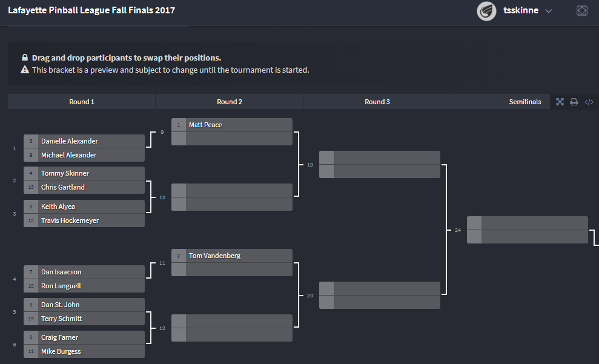Open the circular apps icon top right
Image resolution: width=599 pixels, height=364 pixels.
582,11
